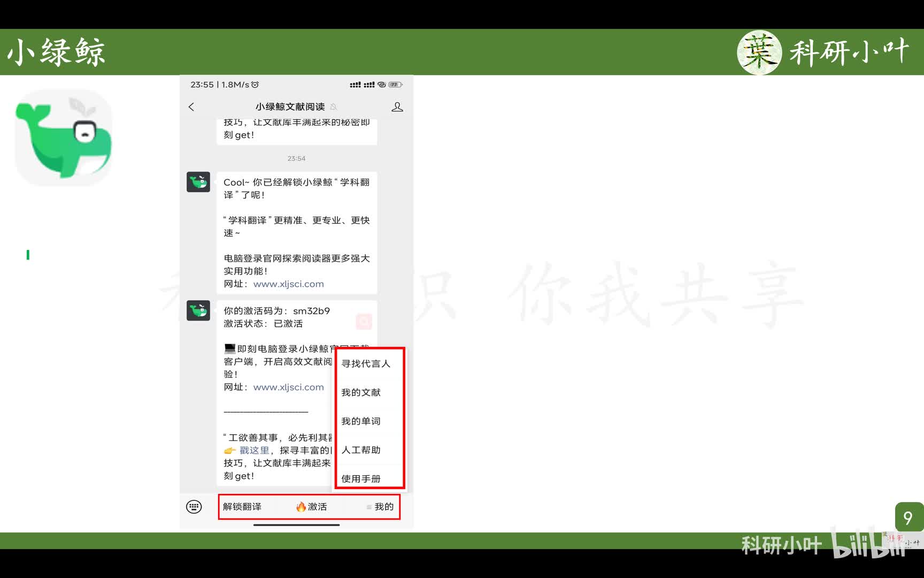Switch to keyboard input icon
This screenshot has width=924, height=578.
194,506
